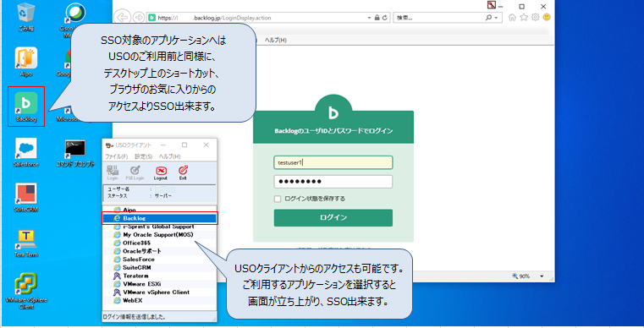Viewport: 644px width, 328px height.
Task: Click the Logout icon in USO client
Action: tap(161, 172)
